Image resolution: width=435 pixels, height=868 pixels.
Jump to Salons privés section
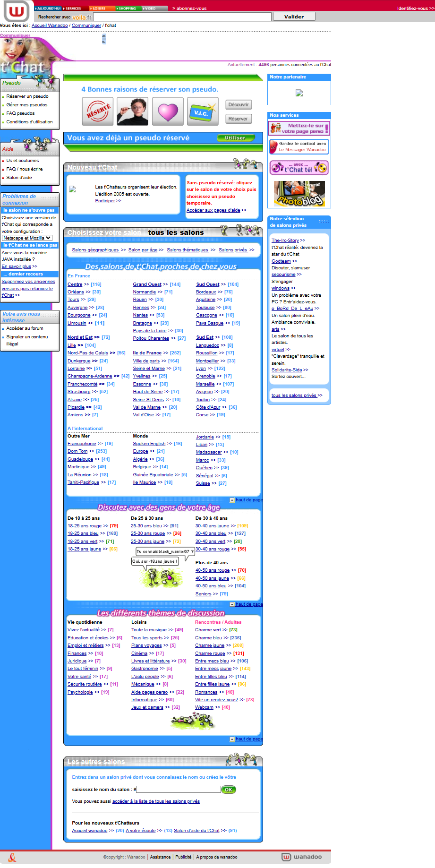(233, 250)
